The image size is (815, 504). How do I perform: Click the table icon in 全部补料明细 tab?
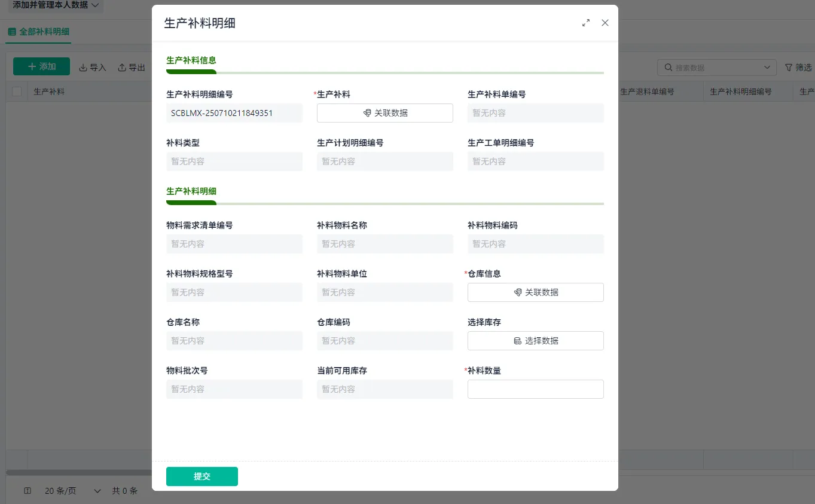[x=12, y=32]
